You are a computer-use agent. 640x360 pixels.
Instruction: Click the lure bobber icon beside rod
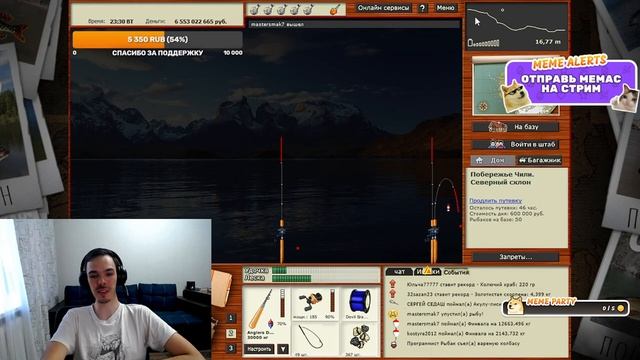(270, 324)
